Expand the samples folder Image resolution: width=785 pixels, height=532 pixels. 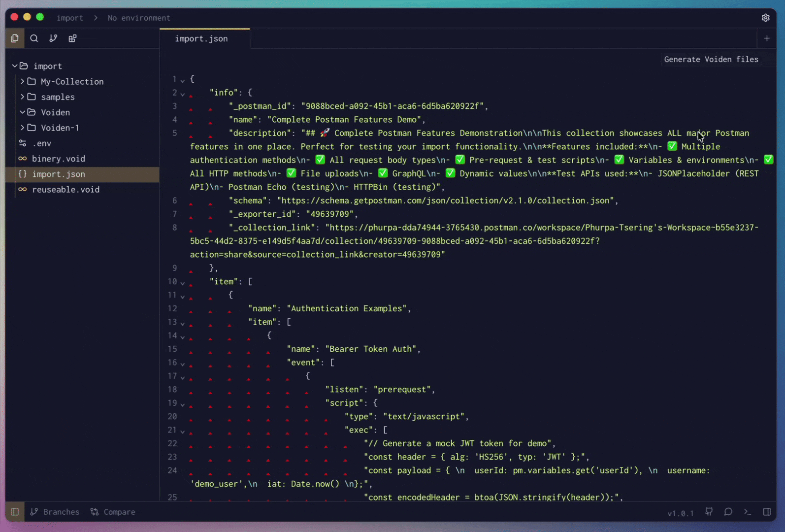coord(23,97)
